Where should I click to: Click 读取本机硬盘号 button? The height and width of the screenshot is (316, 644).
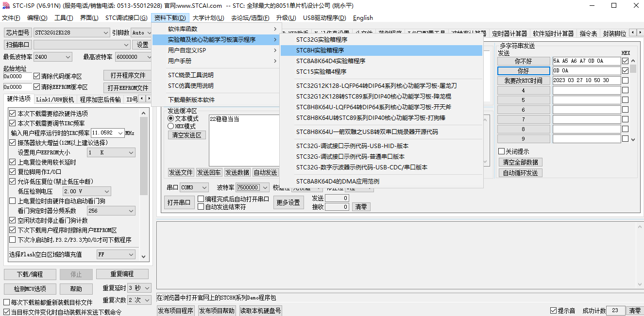tap(261, 311)
